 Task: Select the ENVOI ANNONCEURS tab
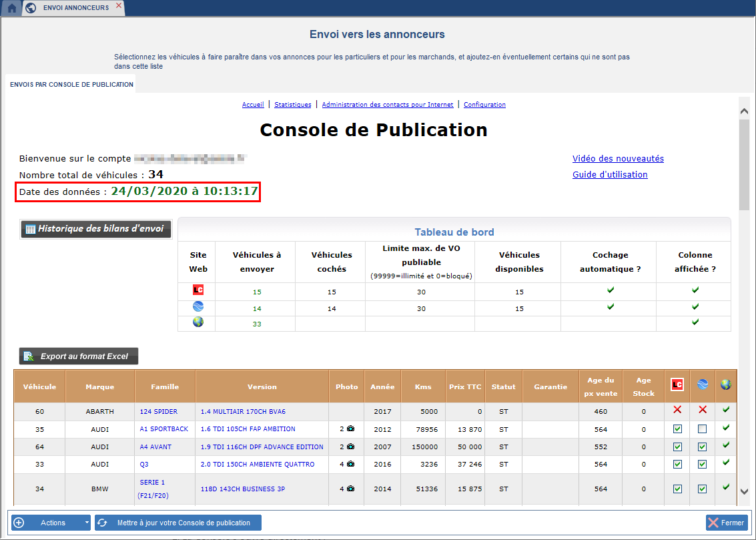[x=73, y=8]
